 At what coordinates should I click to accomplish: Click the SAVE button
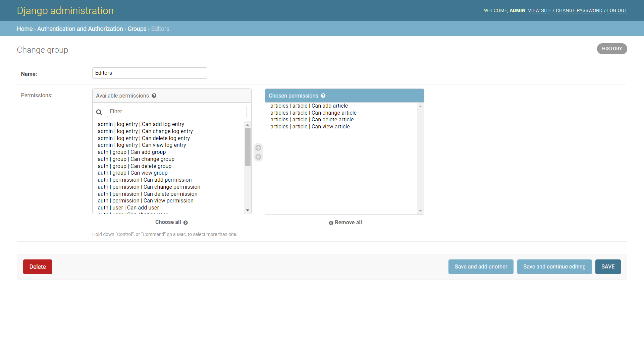click(608, 267)
